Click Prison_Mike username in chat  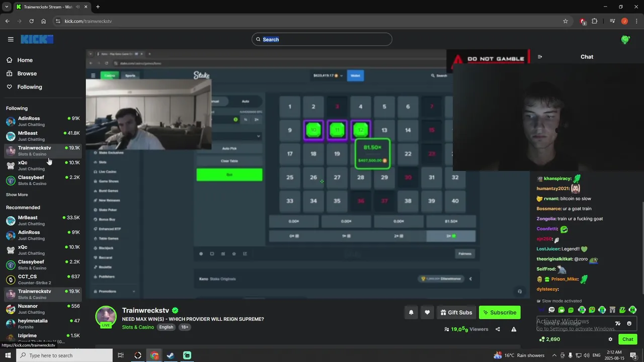click(x=565, y=279)
